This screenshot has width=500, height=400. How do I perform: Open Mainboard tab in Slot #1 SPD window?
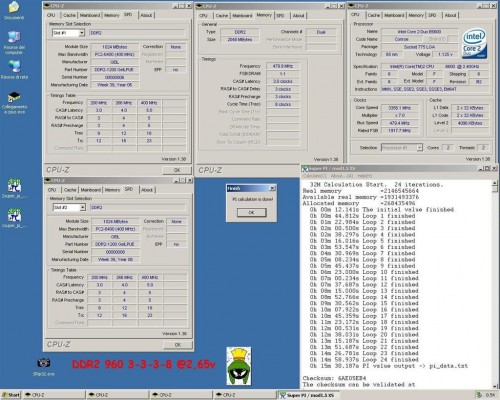click(90, 15)
